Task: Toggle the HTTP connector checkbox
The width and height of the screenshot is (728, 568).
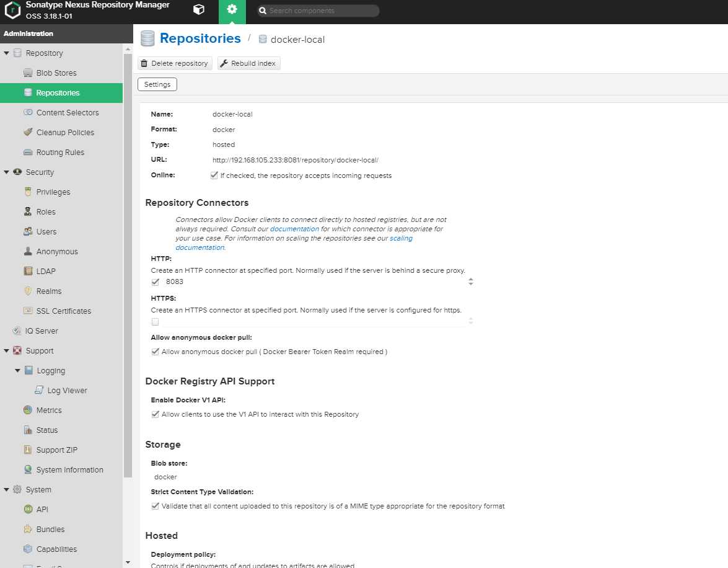Action: coord(155,282)
